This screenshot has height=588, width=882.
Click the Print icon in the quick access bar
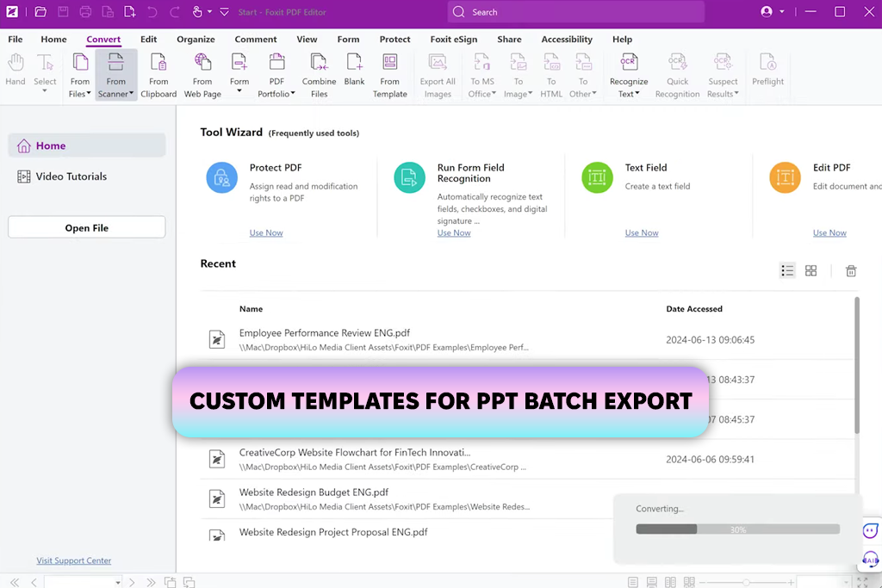pos(85,12)
